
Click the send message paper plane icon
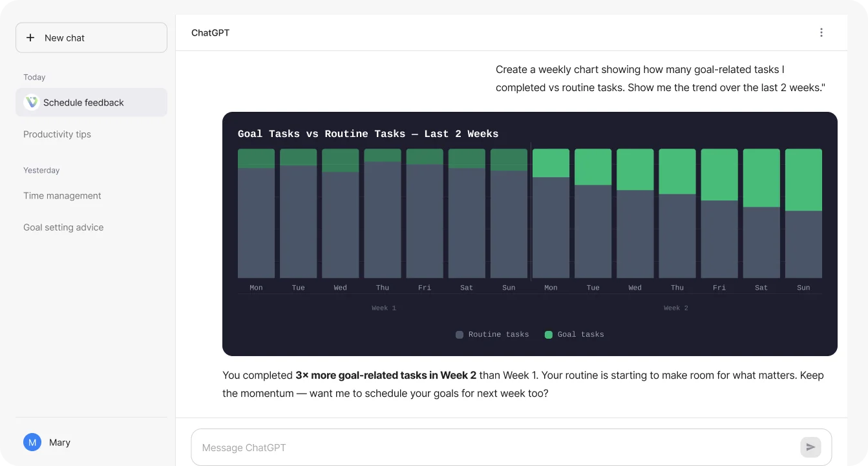click(x=810, y=447)
